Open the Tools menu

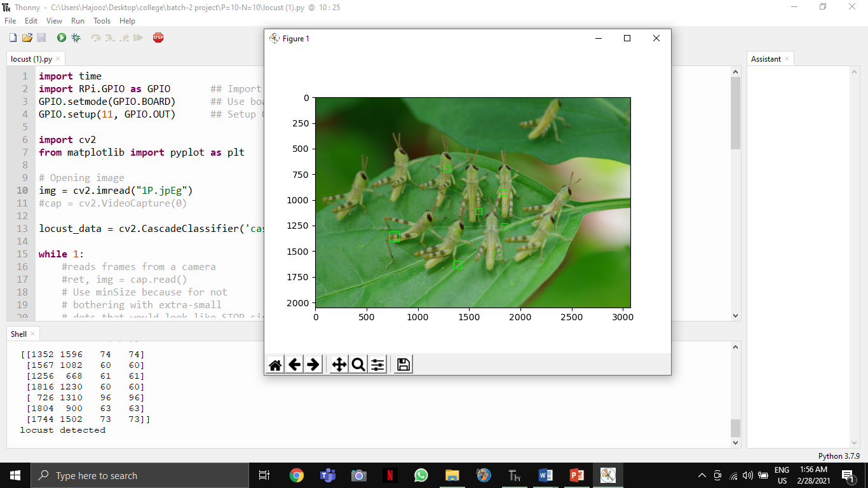[x=102, y=20]
